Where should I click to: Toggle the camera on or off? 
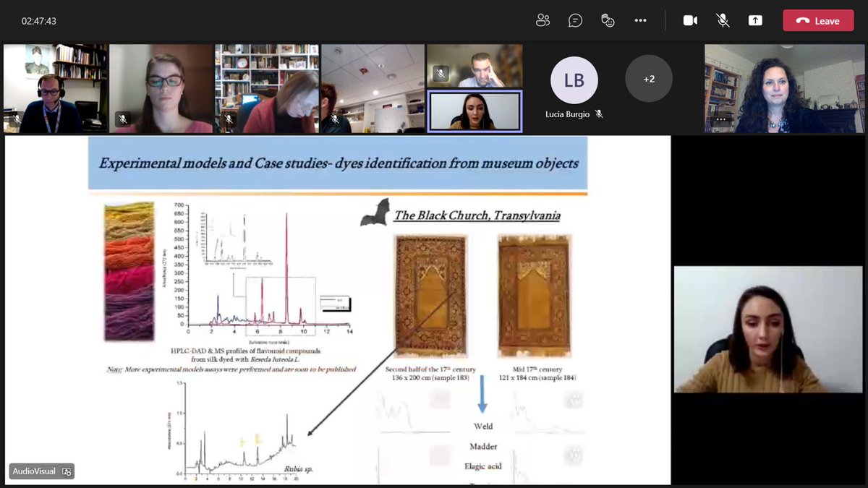coord(691,20)
